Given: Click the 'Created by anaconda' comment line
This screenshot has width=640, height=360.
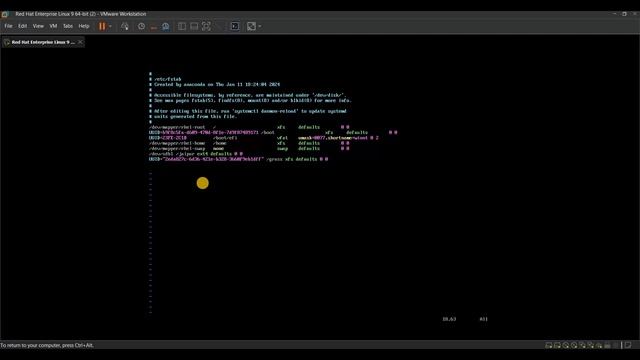Looking at the screenshot, I should tap(215, 84).
